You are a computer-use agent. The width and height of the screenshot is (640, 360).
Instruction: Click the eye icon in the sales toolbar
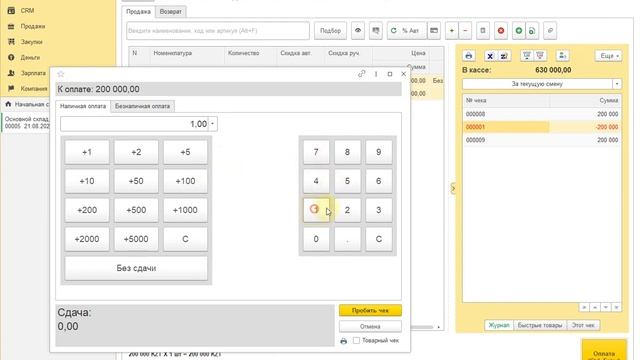click(358, 31)
